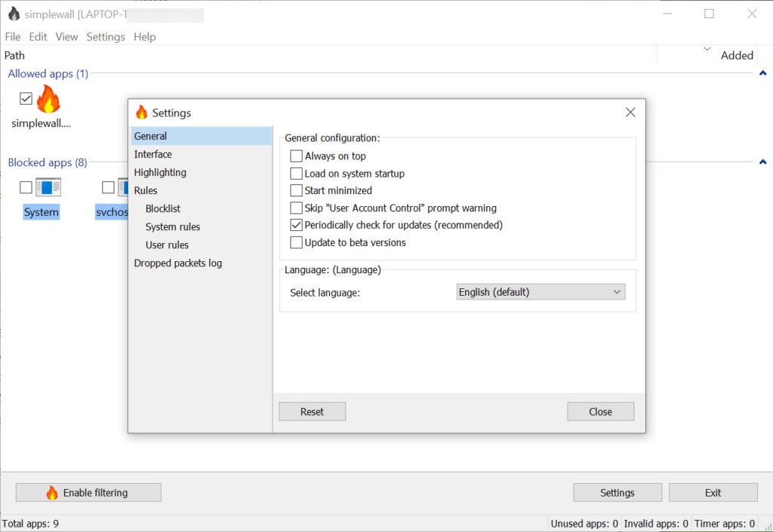The height and width of the screenshot is (532, 773).
Task: Click the simplewall title bar flame icon
Action: click(14, 14)
